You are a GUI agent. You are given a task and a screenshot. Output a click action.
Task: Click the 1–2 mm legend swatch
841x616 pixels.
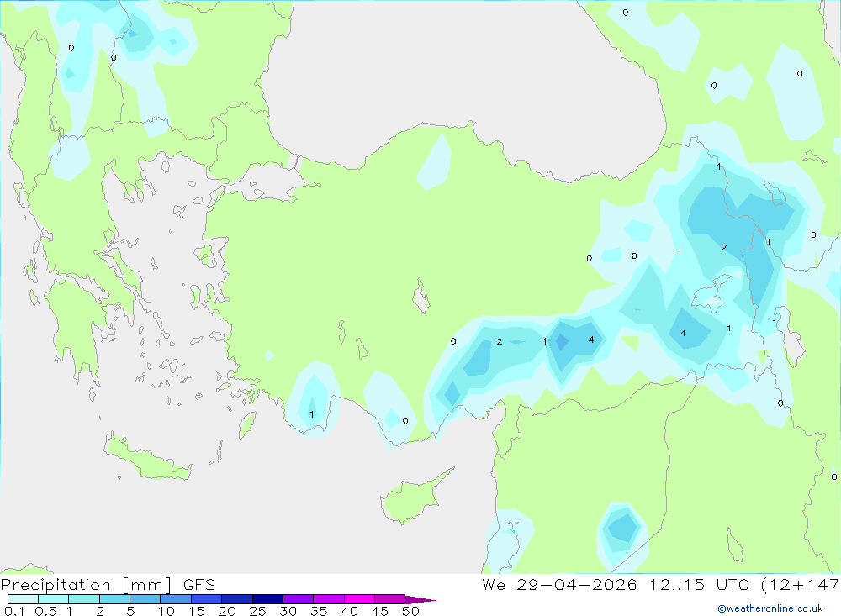pyautogui.click(x=84, y=599)
